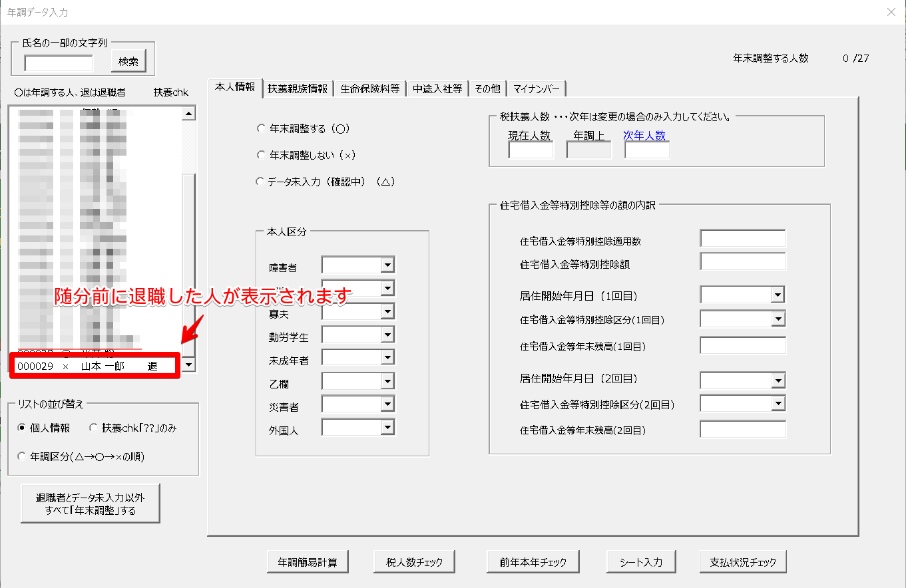The width and height of the screenshot is (906, 588).
Task: Focus the 次年人数 input box
Action: pos(647,150)
